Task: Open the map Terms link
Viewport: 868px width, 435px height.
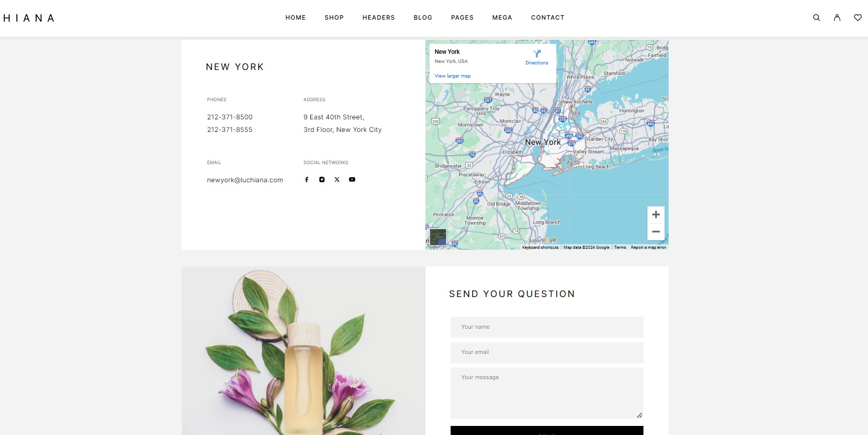Action: [x=620, y=247]
